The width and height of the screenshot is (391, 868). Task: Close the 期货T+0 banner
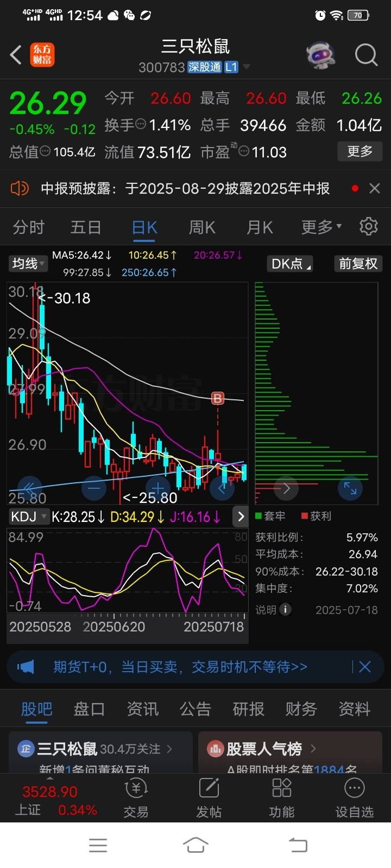point(365,667)
